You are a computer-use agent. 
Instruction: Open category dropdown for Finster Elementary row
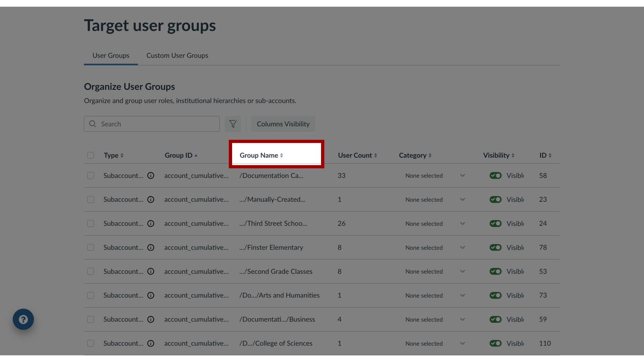(x=435, y=247)
